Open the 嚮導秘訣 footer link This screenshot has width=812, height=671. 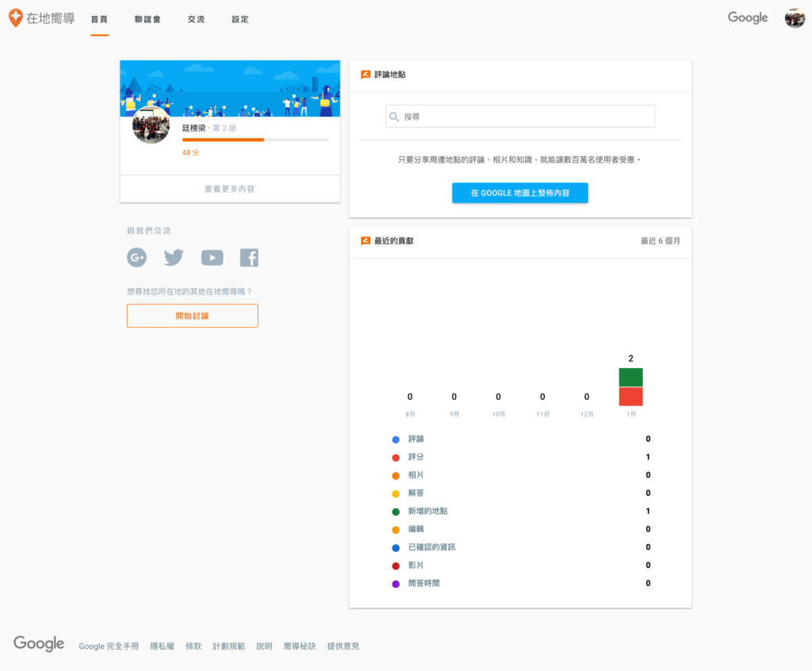300,646
